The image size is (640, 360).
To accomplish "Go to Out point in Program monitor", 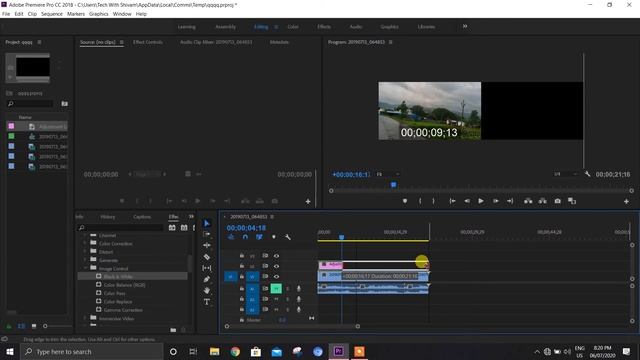I will (510, 201).
